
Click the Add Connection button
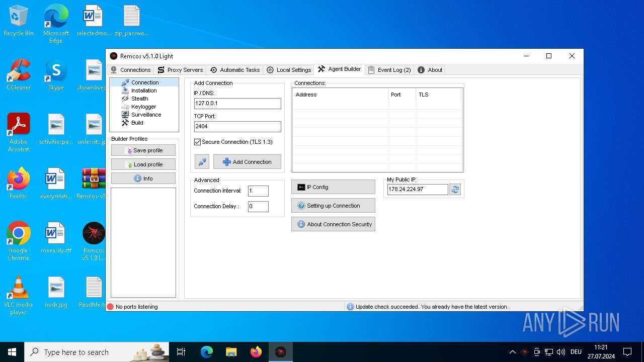pos(247,162)
